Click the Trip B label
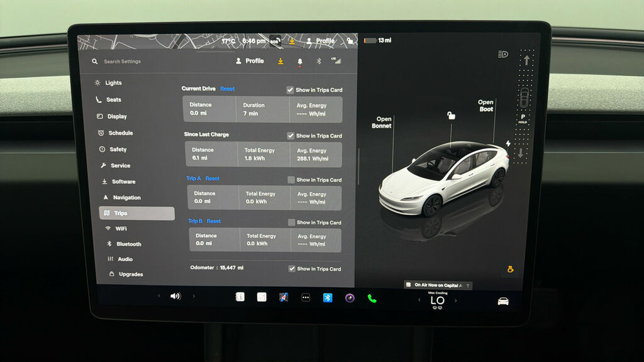 pos(195,221)
